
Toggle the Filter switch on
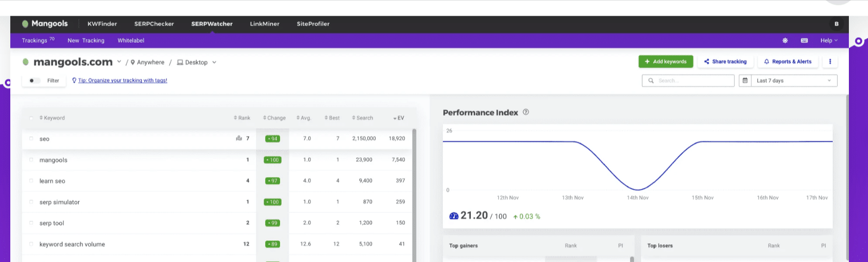[33, 80]
